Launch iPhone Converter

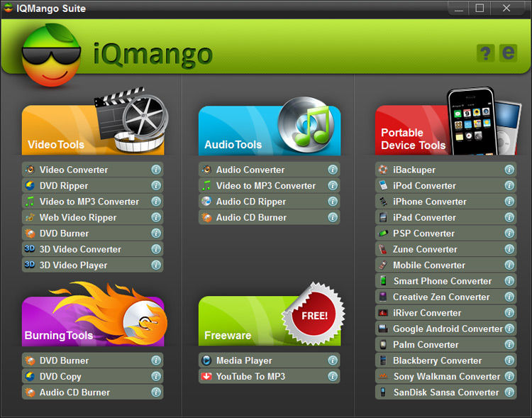coord(446,202)
